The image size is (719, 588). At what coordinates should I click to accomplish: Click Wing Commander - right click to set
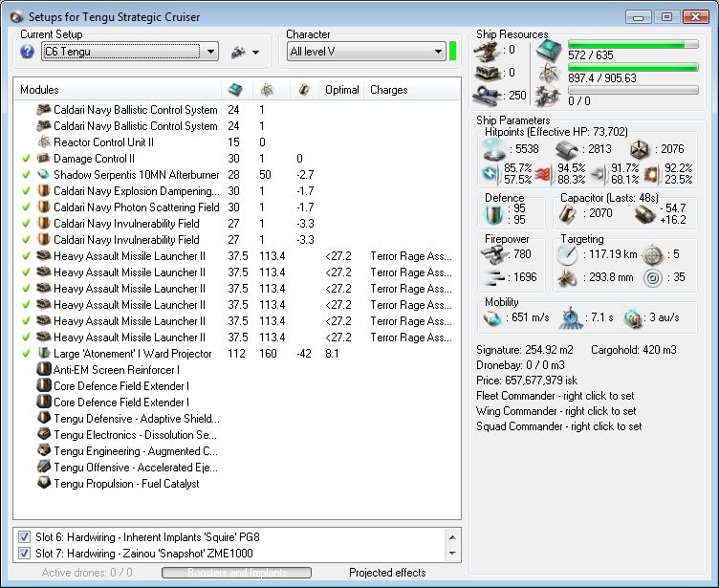pyautogui.click(x=556, y=411)
